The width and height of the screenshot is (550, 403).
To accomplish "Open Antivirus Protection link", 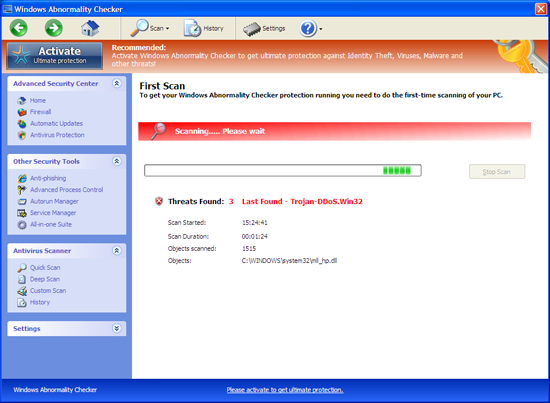I will pyautogui.click(x=57, y=135).
